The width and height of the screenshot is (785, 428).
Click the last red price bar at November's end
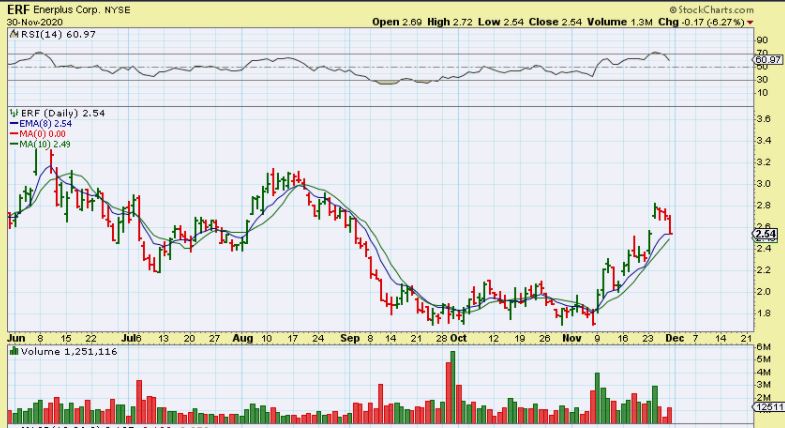[x=670, y=224]
